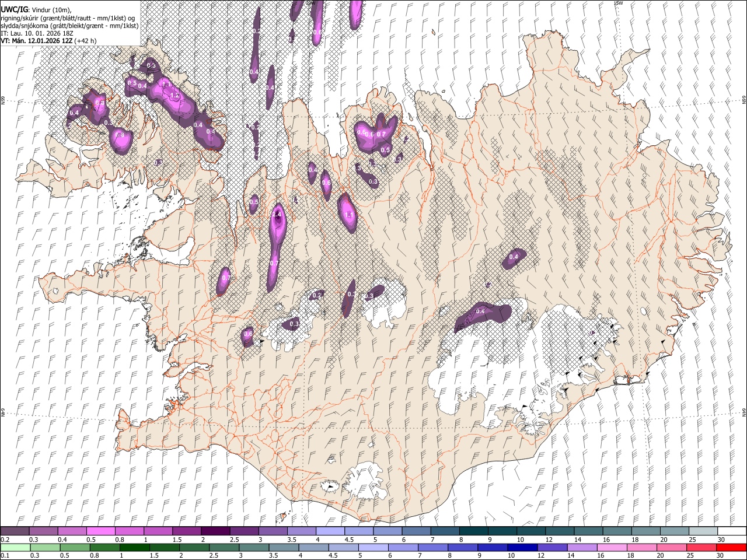Select the pale green 0.1 swatch in lower legend

click(x=15, y=547)
